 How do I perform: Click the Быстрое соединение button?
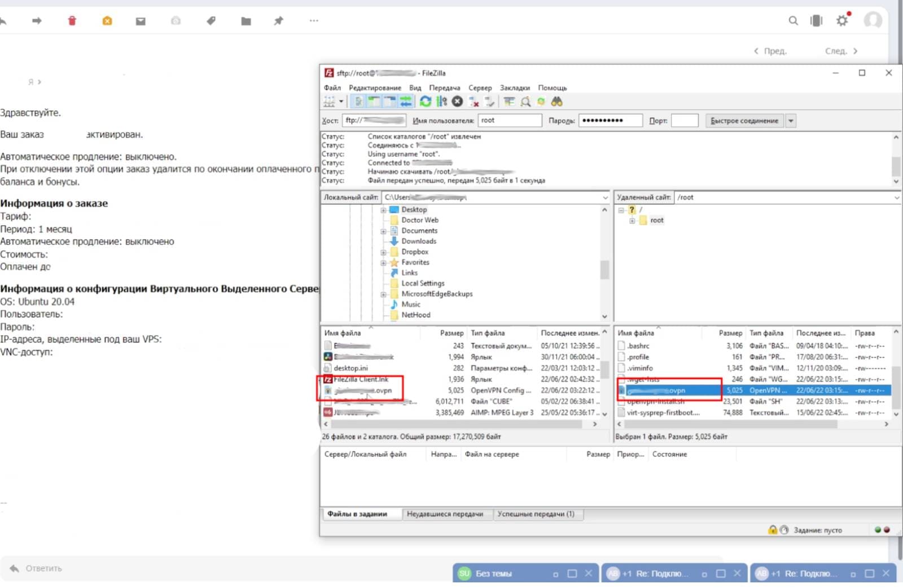(744, 121)
